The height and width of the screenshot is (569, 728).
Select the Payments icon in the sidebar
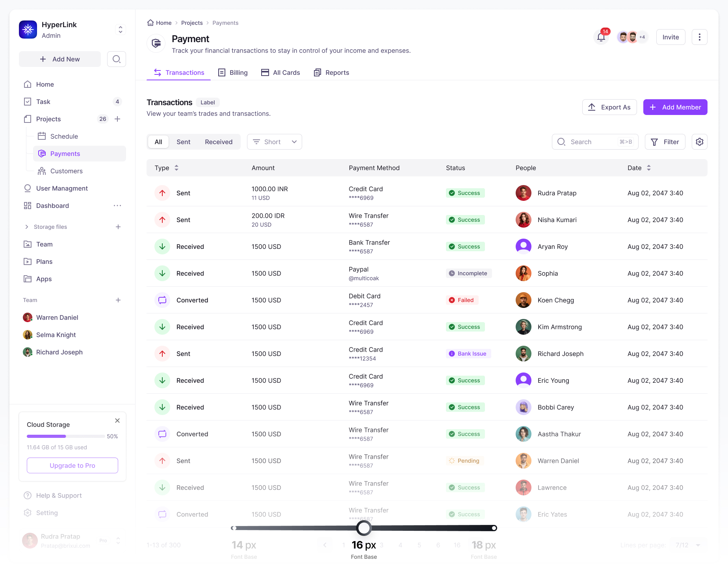click(x=42, y=154)
